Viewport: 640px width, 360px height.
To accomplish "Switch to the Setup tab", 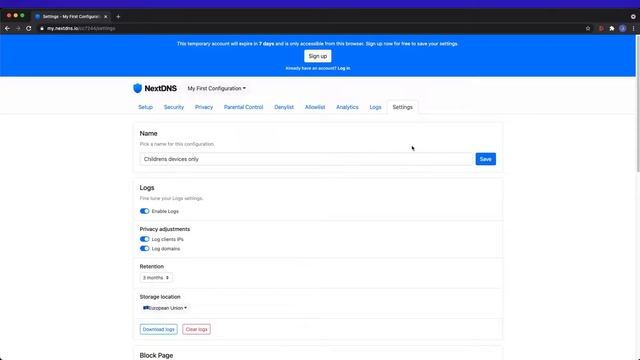I will [x=145, y=107].
